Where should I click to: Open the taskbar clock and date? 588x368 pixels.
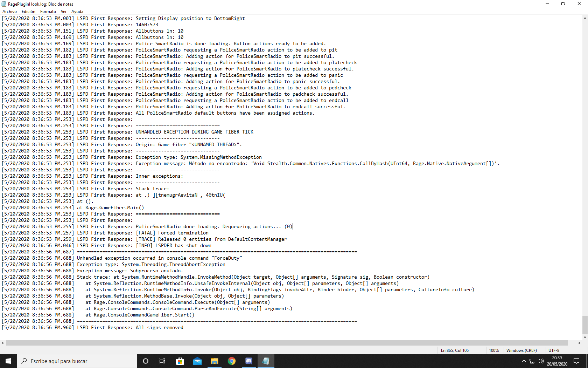pos(557,361)
